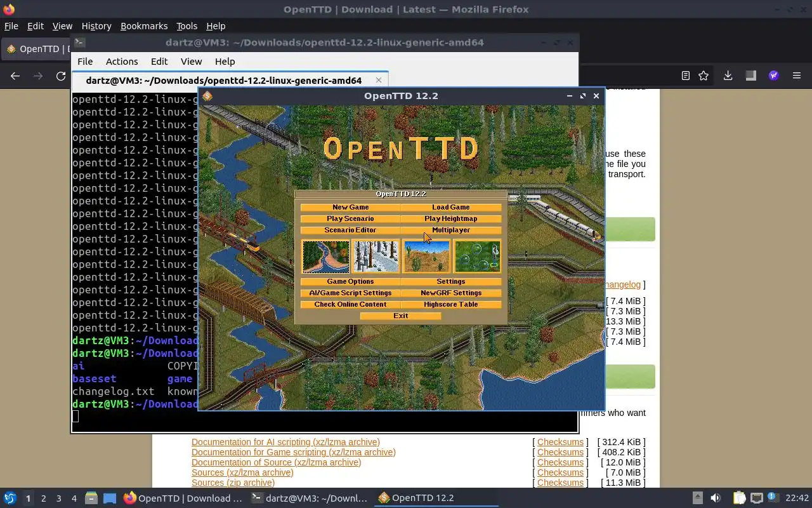The height and width of the screenshot is (508, 812).
Task: Close the terminal tab with x
Action: pos(379,80)
